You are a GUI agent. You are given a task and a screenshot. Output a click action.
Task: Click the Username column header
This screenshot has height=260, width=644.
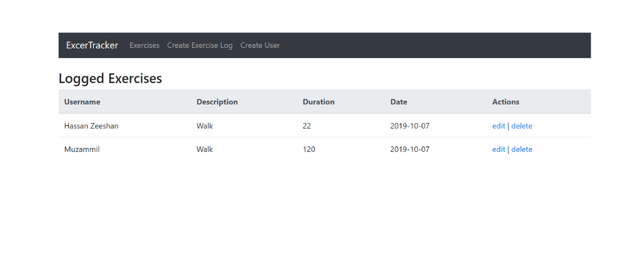click(82, 102)
